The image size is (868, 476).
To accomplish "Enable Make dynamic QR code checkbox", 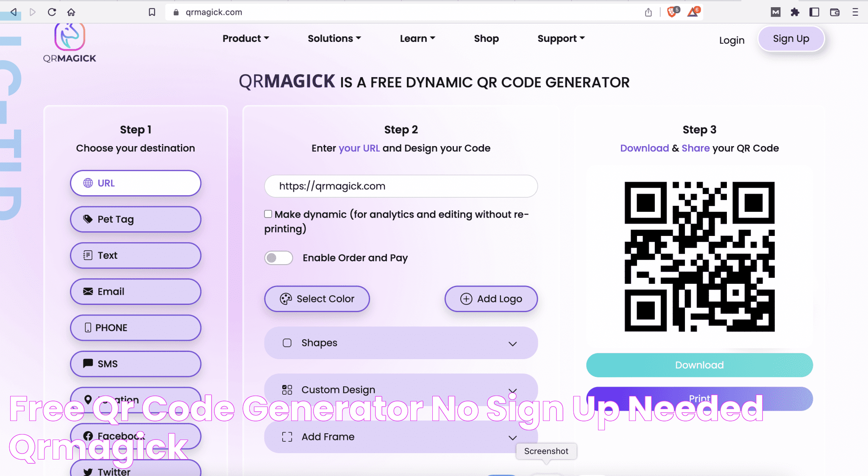I will tap(268, 214).
